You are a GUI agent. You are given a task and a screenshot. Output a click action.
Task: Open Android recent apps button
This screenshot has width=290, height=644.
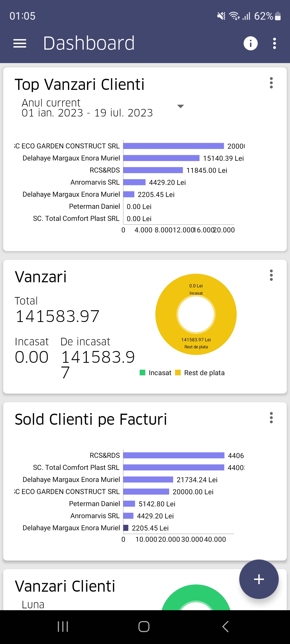click(x=63, y=627)
